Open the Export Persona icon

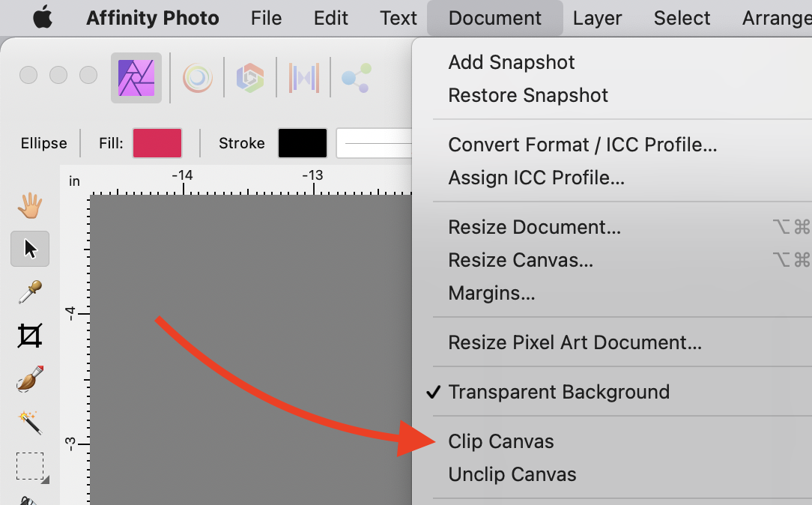point(355,77)
